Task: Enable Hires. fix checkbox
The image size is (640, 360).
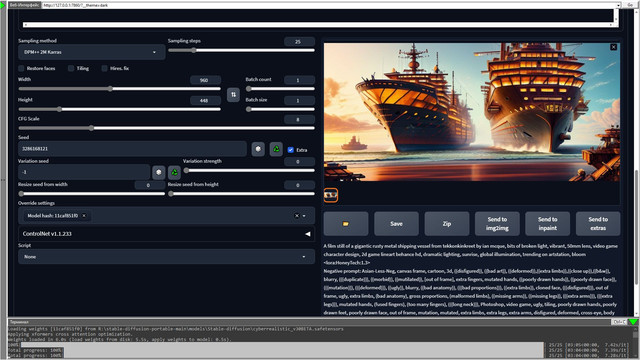Action: click(x=104, y=68)
